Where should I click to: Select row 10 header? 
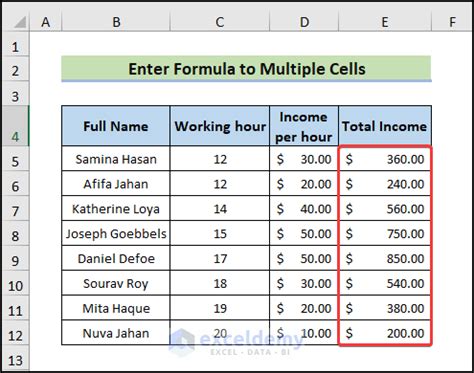[15, 283]
